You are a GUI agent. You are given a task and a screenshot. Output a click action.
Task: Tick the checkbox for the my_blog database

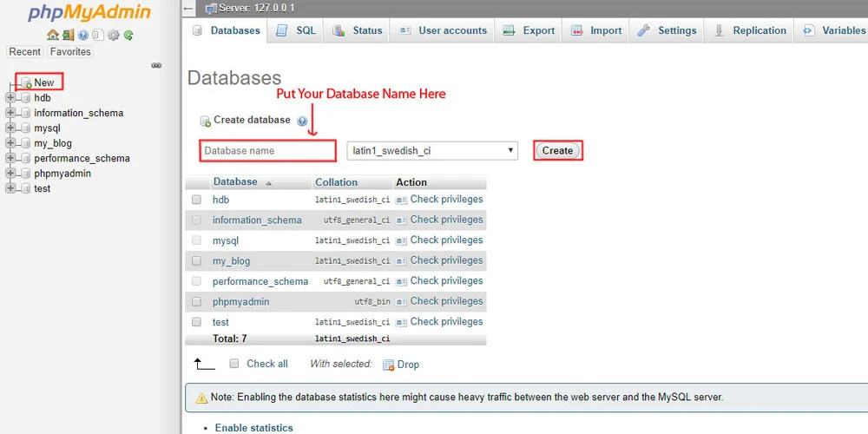click(196, 260)
